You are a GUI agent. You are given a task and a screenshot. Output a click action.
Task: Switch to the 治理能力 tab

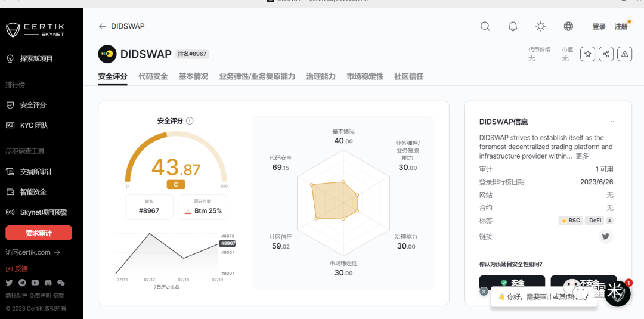pyautogui.click(x=321, y=76)
